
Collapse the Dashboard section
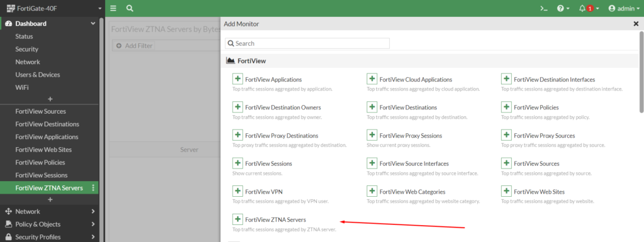coord(49,23)
